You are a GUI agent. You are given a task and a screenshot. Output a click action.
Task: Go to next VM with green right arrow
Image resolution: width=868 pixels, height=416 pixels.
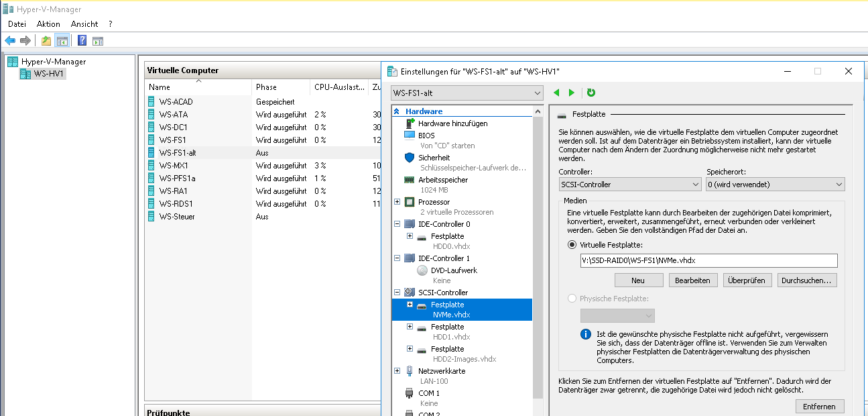click(x=572, y=93)
